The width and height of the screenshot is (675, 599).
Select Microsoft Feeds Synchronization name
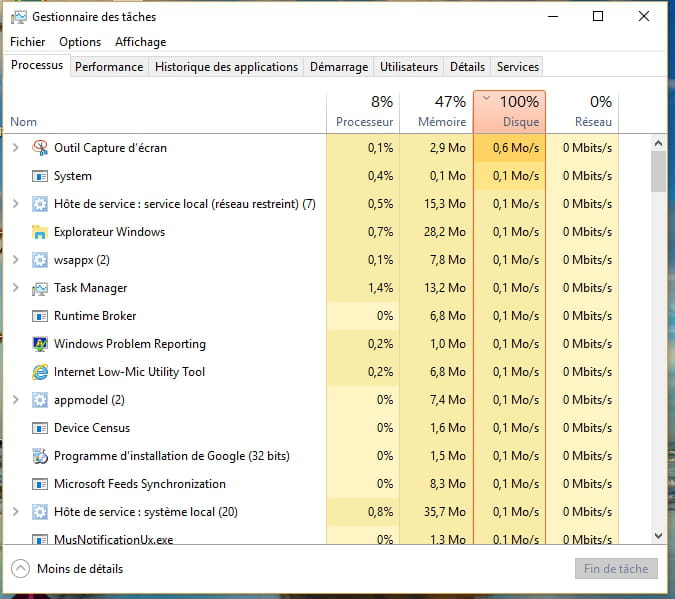[x=139, y=484]
